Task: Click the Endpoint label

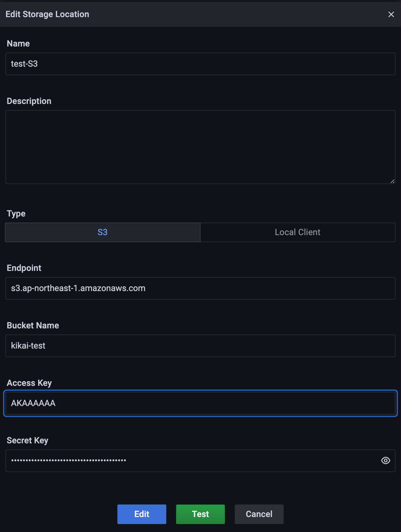Action: pyautogui.click(x=24, y=268)
